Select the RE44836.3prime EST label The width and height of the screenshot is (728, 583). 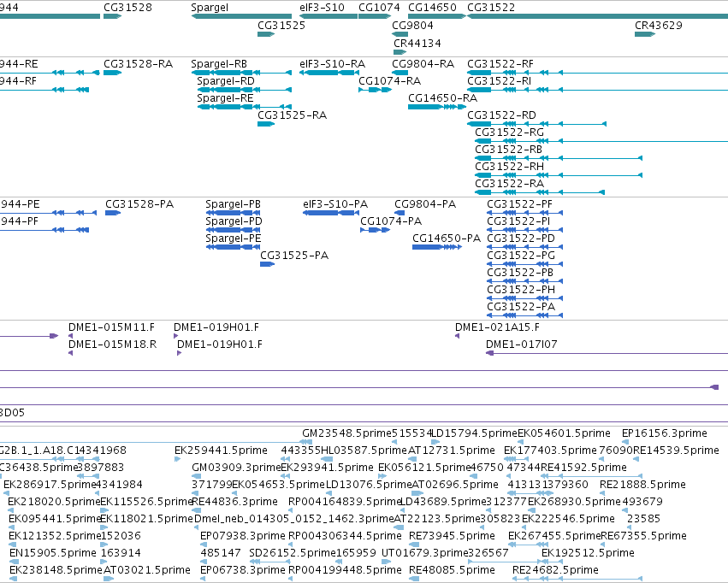(x=234, y=502)
